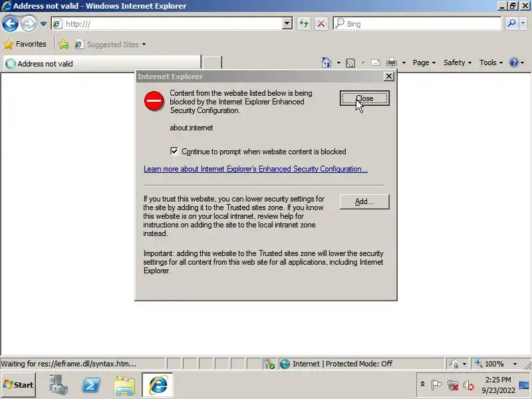Launch Server Manager from taskbar
This screenshot has height=399, width=532.
pos(57,385)
